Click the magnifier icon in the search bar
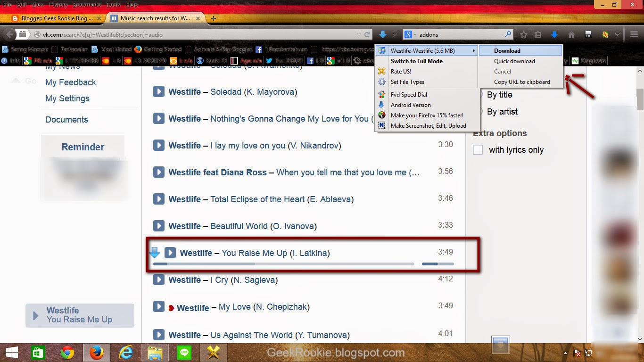 point(508,34)
